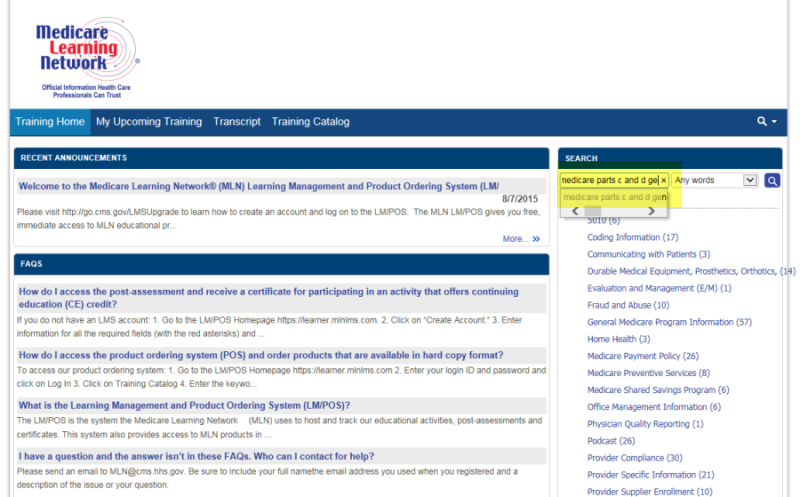This screenshot has width=800, height=497.
Task: Select autocomplete suggestion medicare parts c and d
Action: click(x=614, y=197)
